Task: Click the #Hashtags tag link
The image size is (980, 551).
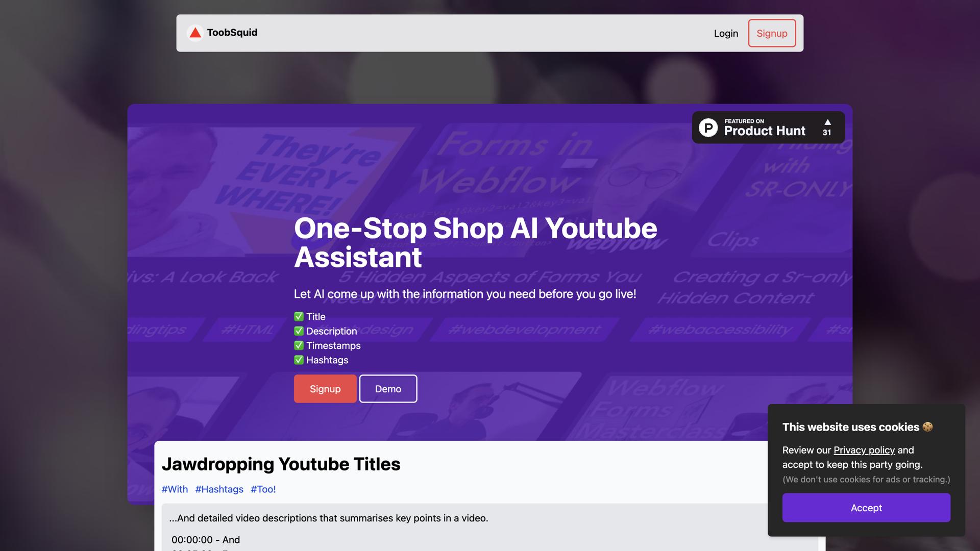Action: click(219, 489)
